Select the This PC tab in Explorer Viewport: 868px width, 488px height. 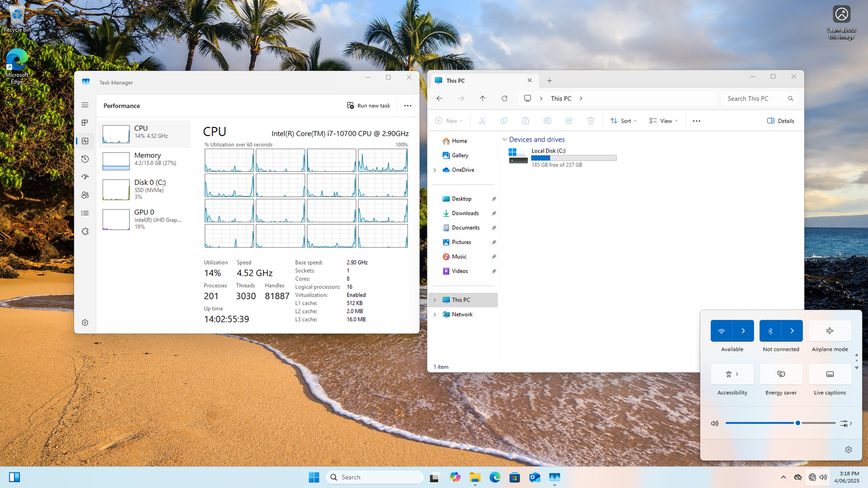point(484,80)
